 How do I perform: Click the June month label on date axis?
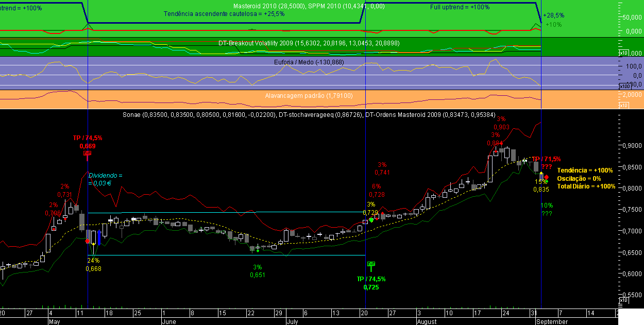[x=169, y=321]
